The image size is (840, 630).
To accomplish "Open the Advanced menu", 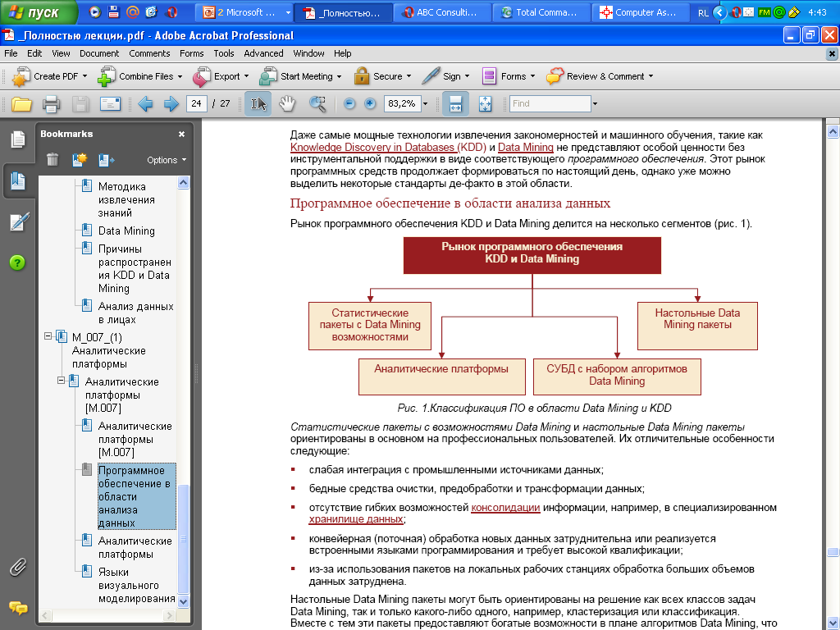I will tap(263, 53).
